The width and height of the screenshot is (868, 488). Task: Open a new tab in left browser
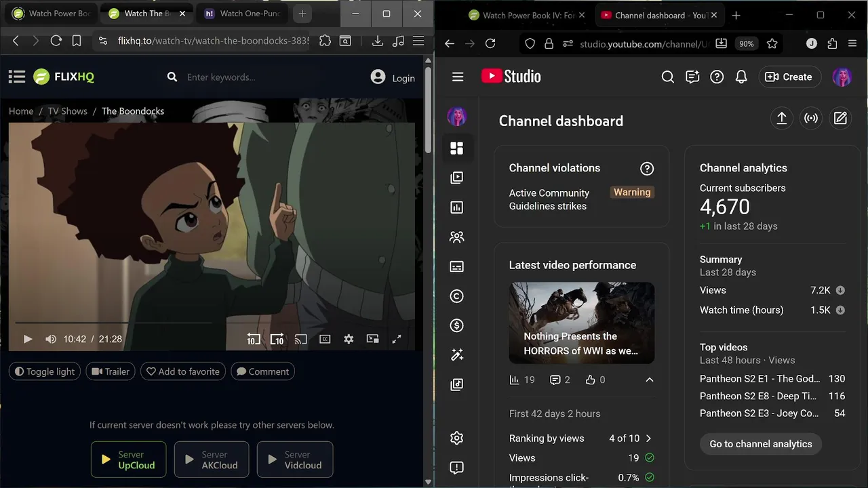point(302,14)
